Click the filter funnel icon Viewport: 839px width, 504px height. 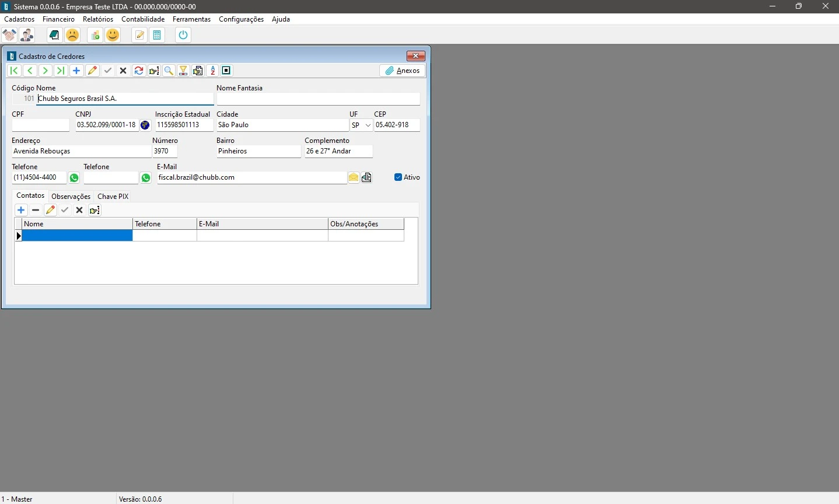(184, 71)
